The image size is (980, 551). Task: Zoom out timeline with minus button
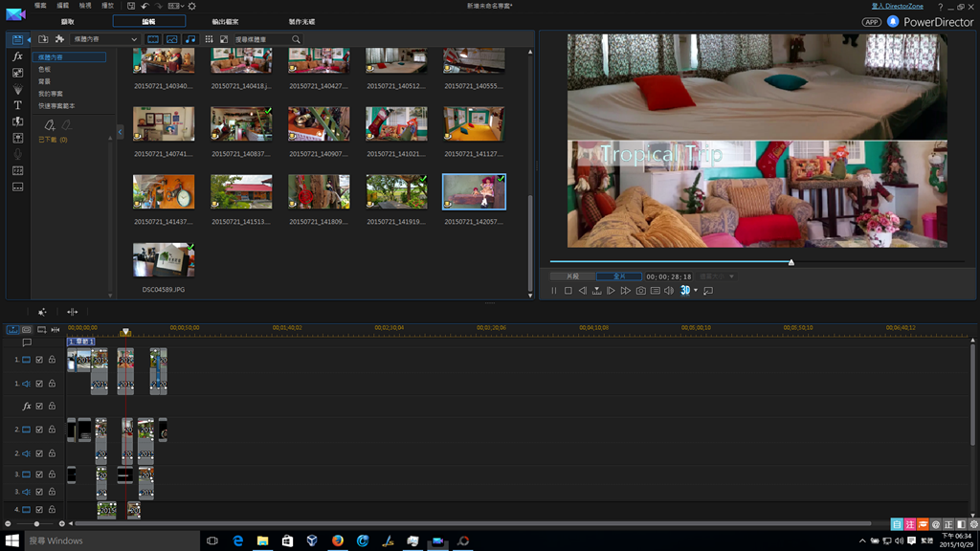pyautogui.click(x=8, y=523)
